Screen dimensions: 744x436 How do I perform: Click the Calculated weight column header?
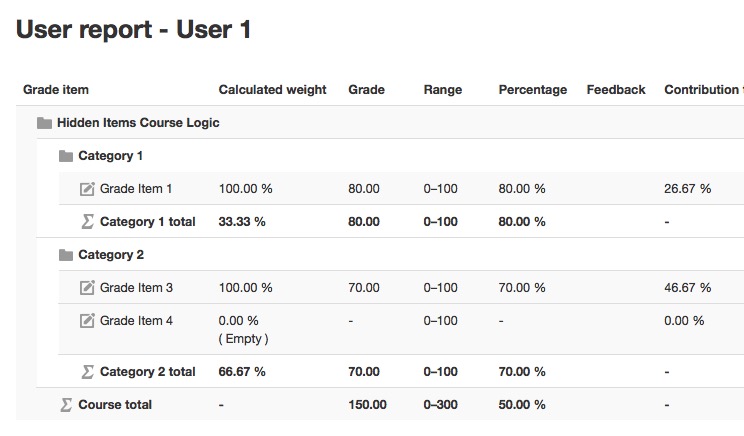(x=272, y=90)
